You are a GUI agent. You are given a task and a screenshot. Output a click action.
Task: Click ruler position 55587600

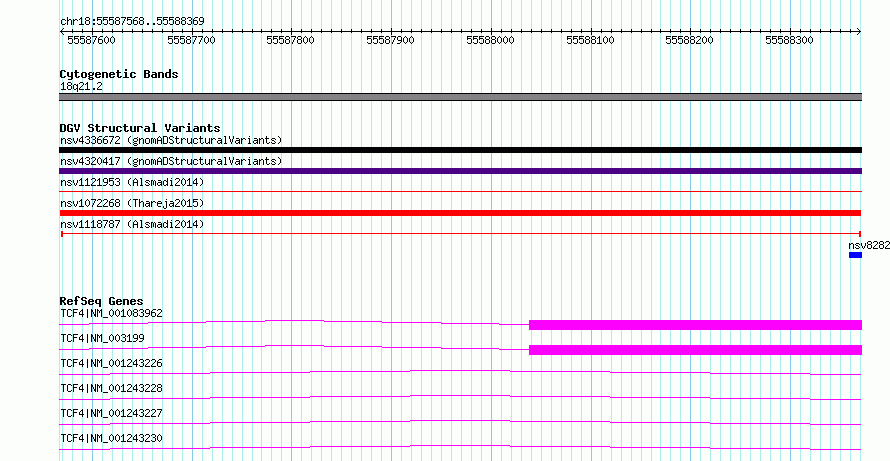point(91,40)
